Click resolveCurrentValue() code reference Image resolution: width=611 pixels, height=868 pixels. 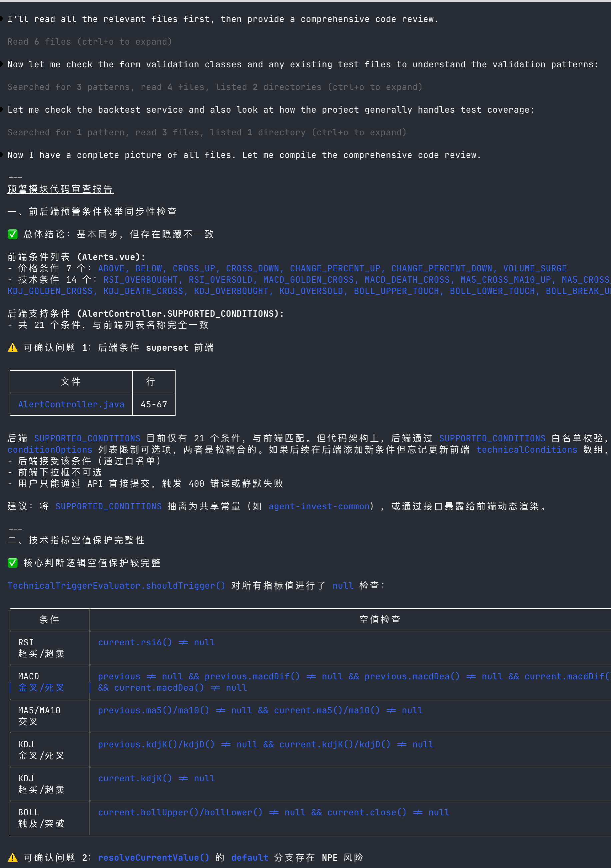tap(153, 857)
